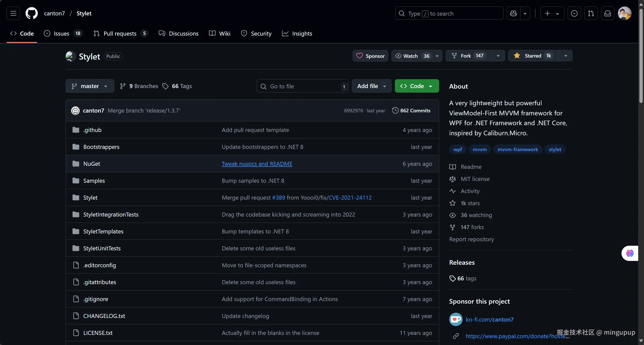
Task: Click the book icon next to Readme
Action: point(452,167)
